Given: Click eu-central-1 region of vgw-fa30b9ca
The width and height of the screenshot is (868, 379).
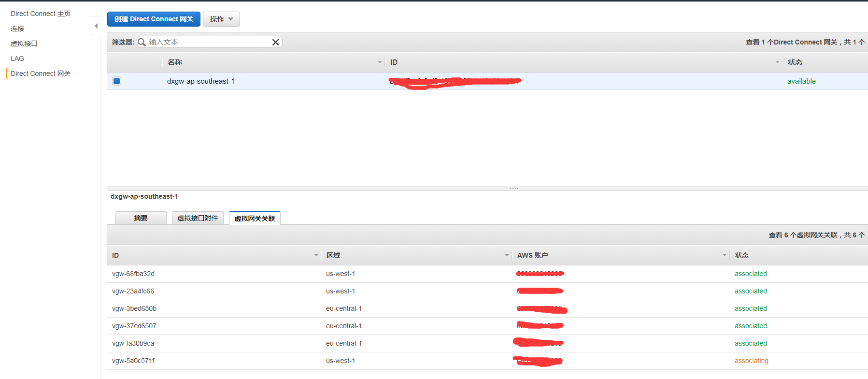Looking at the screenshot, I should pos(344,343).
